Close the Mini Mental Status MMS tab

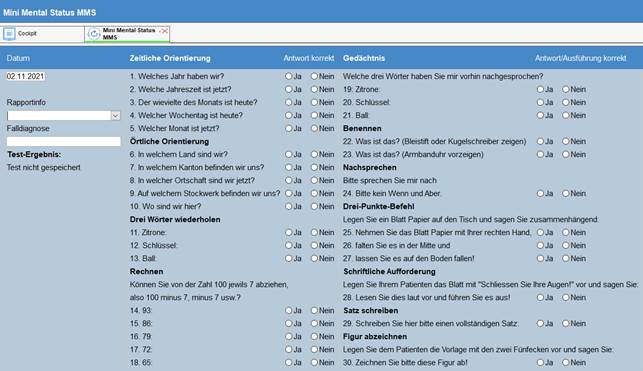164,31
